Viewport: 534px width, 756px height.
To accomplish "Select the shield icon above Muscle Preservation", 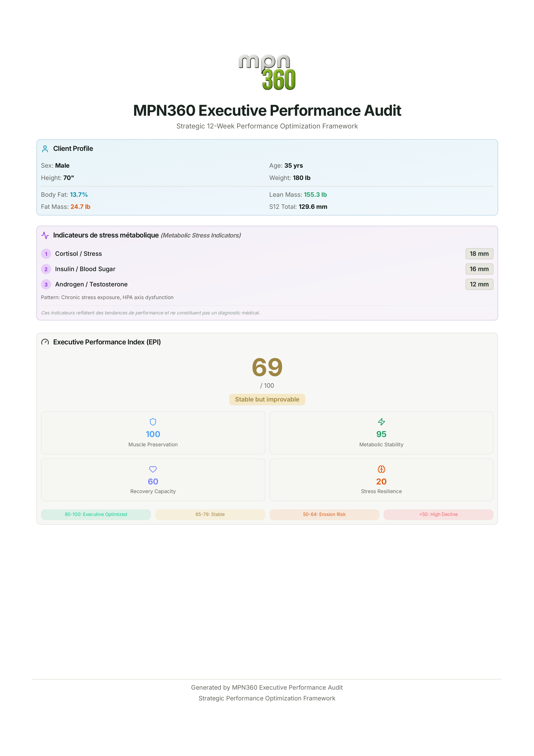I will (153, 422).
